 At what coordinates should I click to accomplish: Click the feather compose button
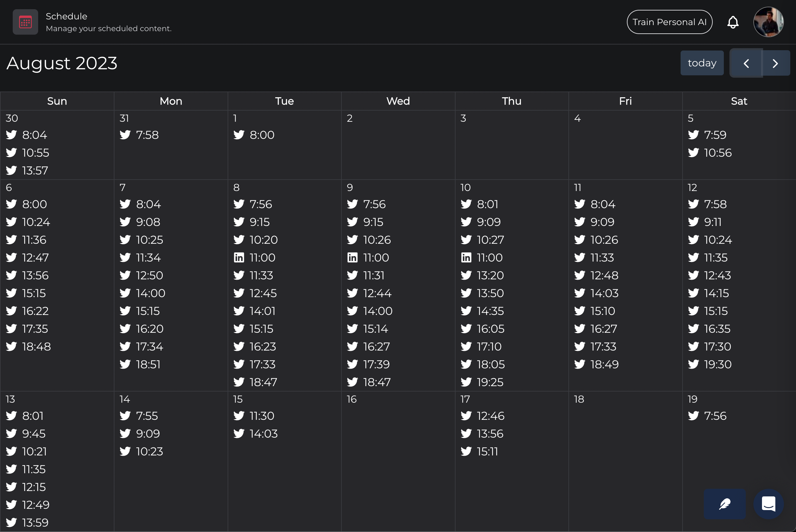tap(724, 504)
